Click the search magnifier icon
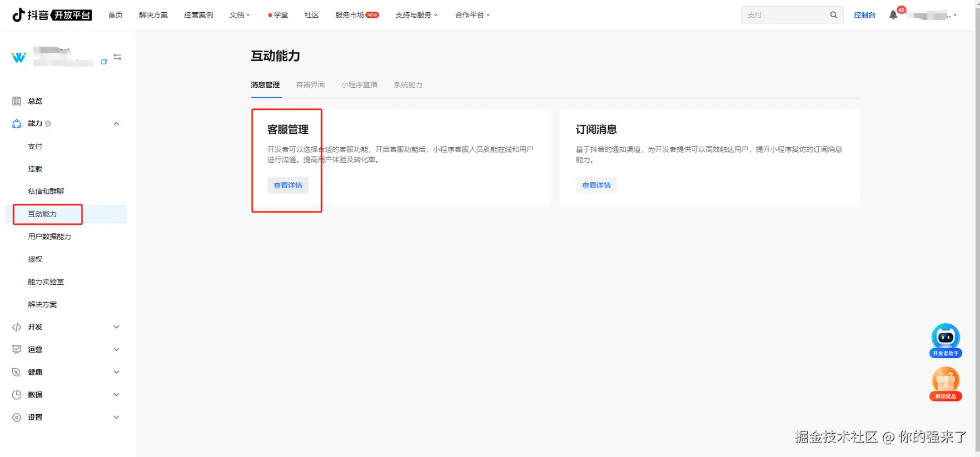This screenshot has width=980, height=457. point(833,15)
